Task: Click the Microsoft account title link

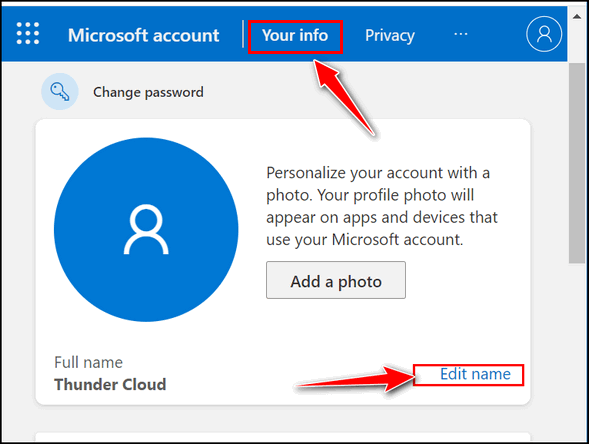Action: [143, 36]
